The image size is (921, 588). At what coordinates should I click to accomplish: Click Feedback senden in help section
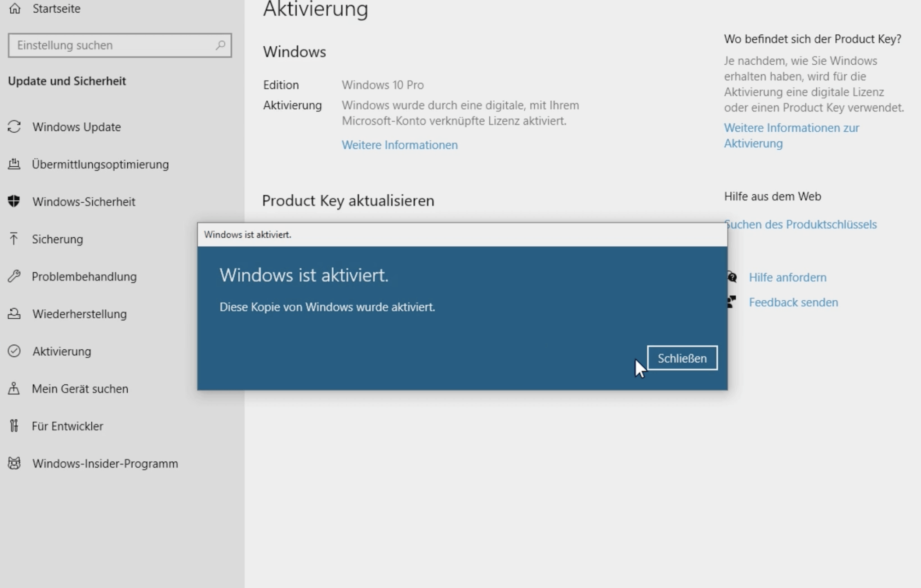click(x=793, y=302)
